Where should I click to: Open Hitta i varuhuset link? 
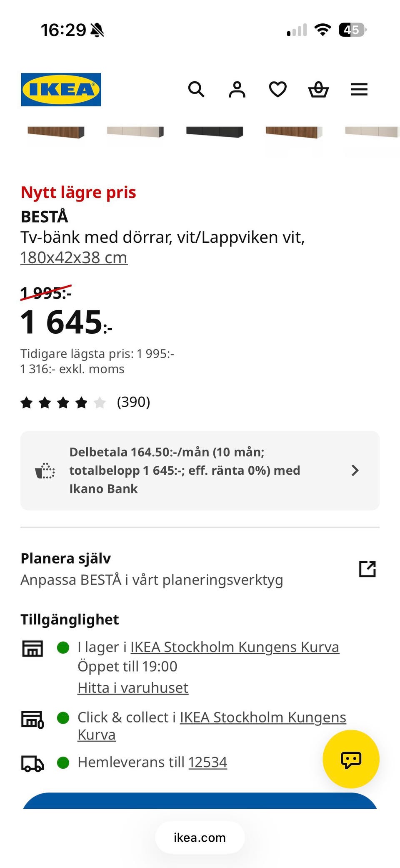click(133, 688)
